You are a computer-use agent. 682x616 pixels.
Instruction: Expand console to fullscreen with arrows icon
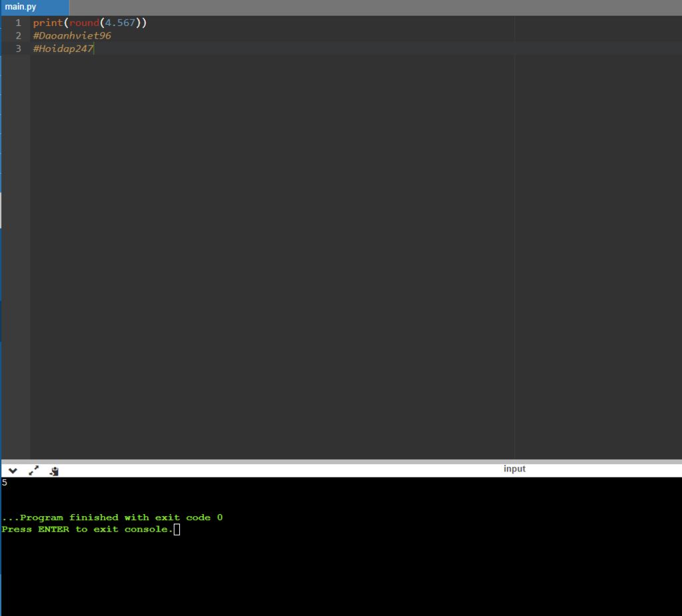click(34, 471)
